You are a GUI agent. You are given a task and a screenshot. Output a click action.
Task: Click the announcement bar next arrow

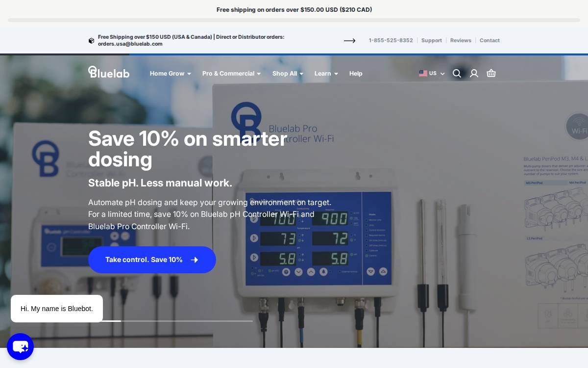point(349,41)
